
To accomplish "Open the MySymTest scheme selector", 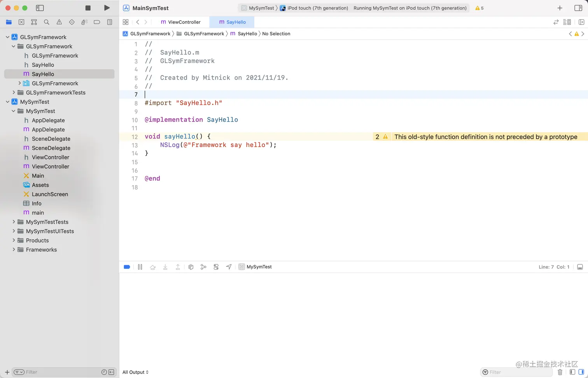I will tap(257, 8).
